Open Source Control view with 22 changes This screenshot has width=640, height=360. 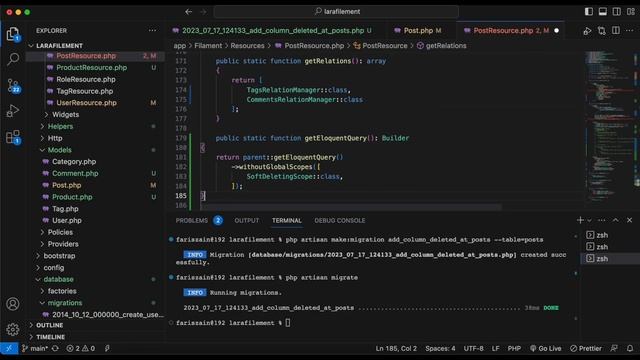[x=13, y=85]
